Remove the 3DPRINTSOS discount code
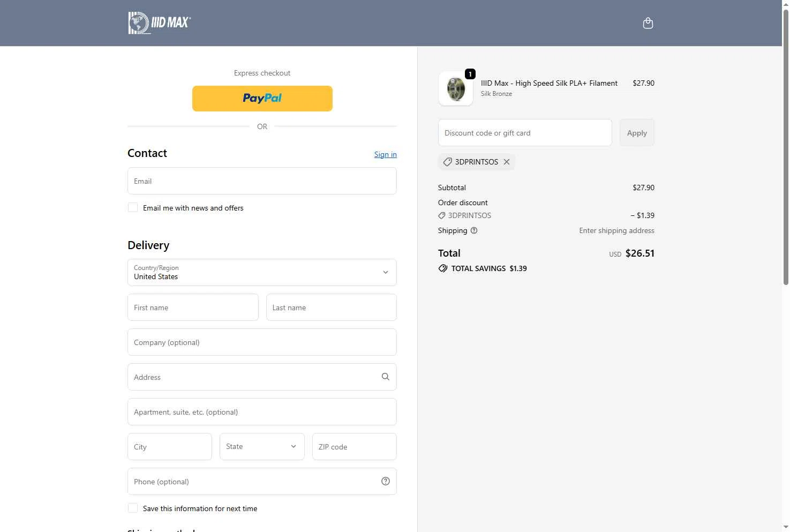This screenshot has height=532, width=790. point(507,162)
